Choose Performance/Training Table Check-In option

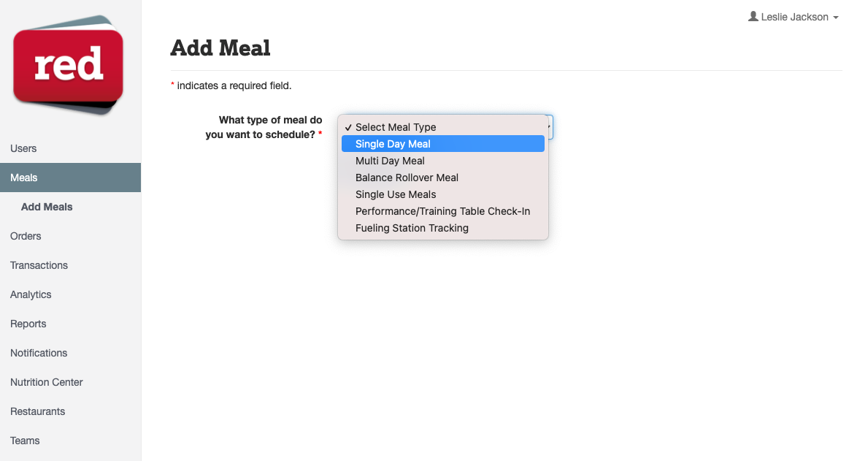443,211
